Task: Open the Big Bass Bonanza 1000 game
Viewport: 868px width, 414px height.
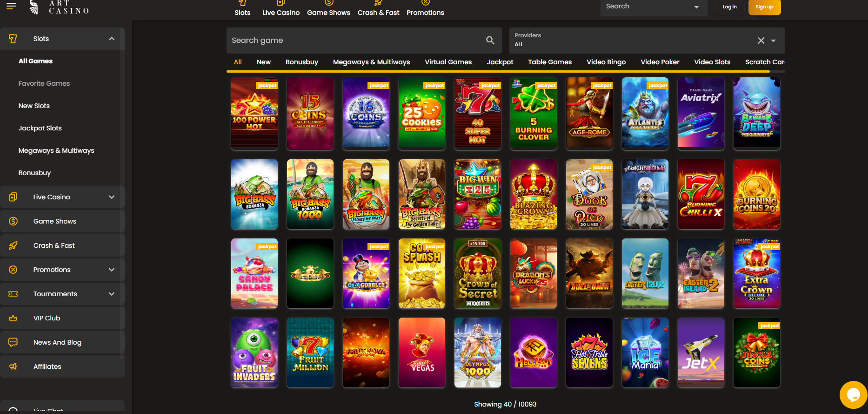Action: tap(310, 194)
